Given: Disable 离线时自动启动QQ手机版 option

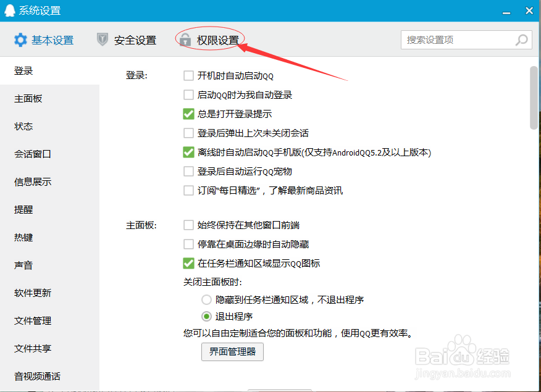Looking at the screenshot, I should click(x=188, y=152).
